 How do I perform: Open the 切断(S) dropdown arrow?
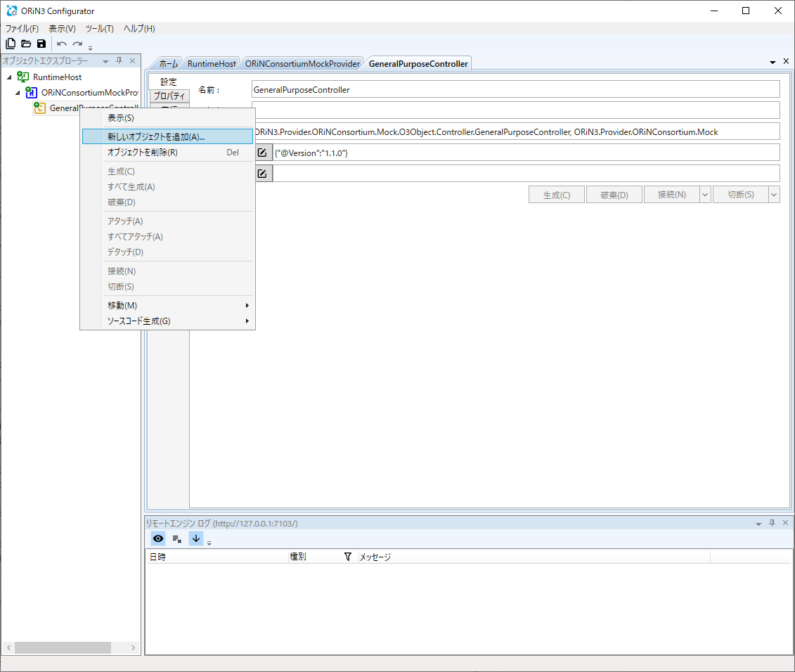click(x=774, y=195)
